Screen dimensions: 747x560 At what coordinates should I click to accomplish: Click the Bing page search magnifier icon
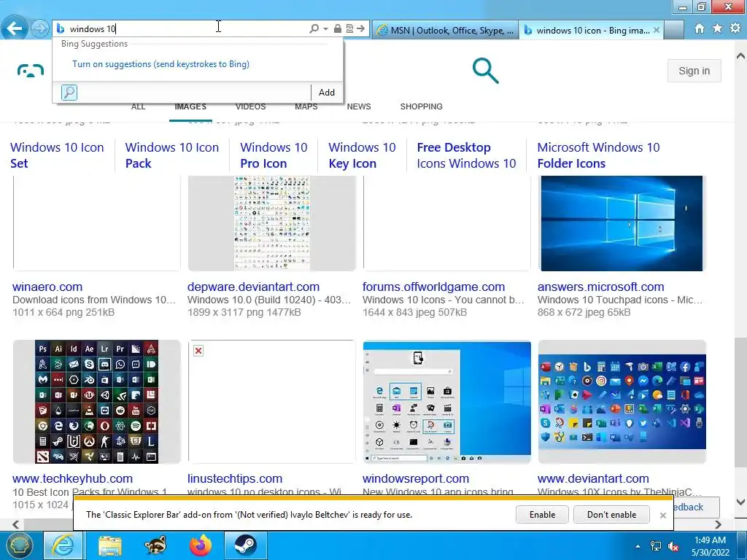pyautogui.click(x=485, y=71)
